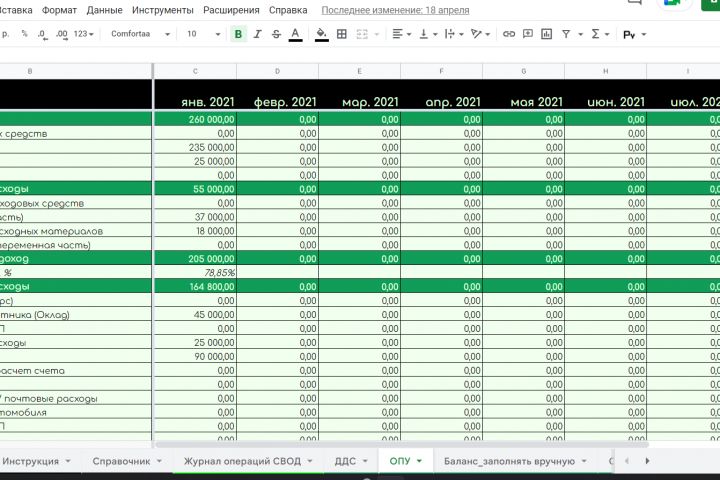The width and height of the screenshot is (720, 480).
Task: Open the Формат menu
Action: (59, 10)
